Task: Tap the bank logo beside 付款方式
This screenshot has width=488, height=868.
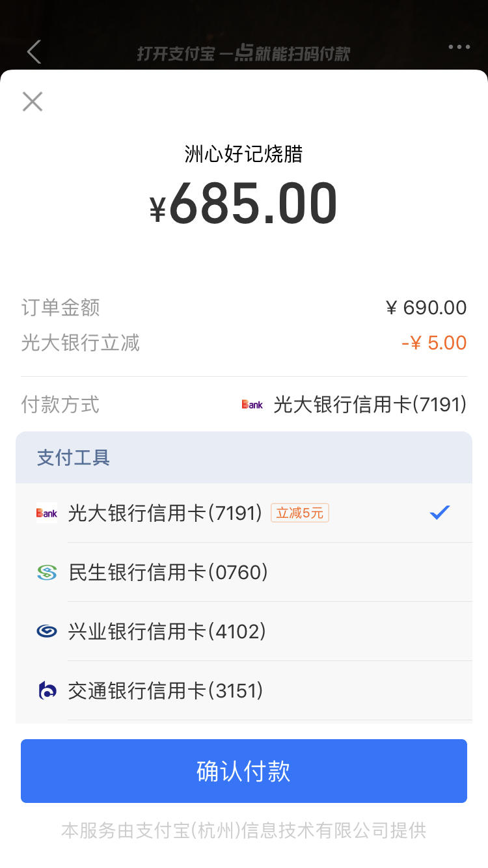Action: pos(252,405)
